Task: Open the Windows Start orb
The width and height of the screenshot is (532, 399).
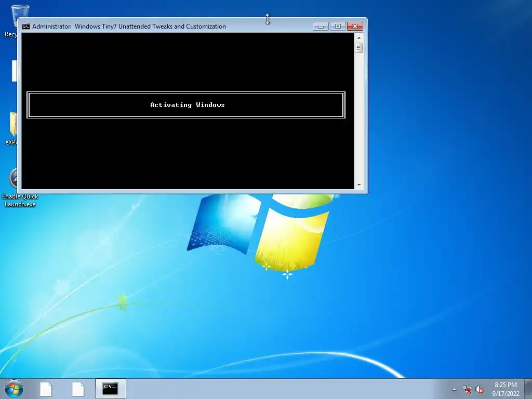Action: pyautogui.click(x=14, y=389)
